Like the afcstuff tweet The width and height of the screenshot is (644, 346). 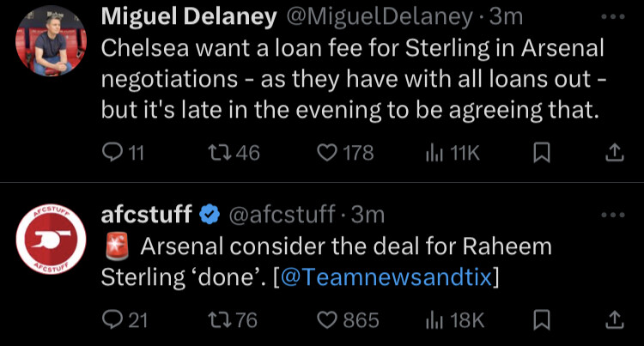348,319
